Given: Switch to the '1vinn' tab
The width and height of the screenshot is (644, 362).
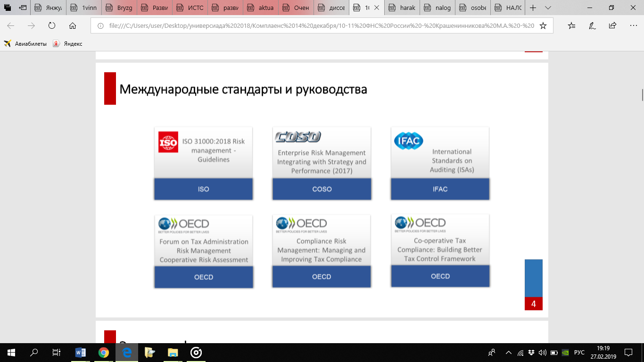Looking at the screenshot, I should point(84,8).
